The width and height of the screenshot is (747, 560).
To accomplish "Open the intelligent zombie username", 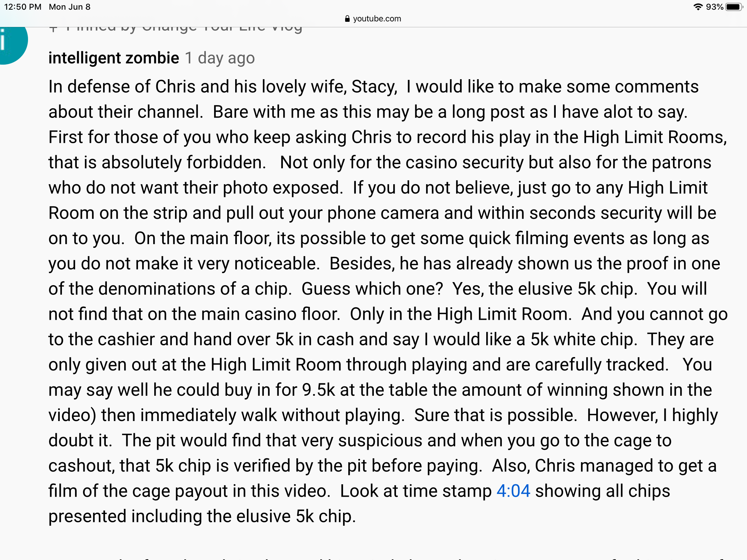I will [114, 58].
